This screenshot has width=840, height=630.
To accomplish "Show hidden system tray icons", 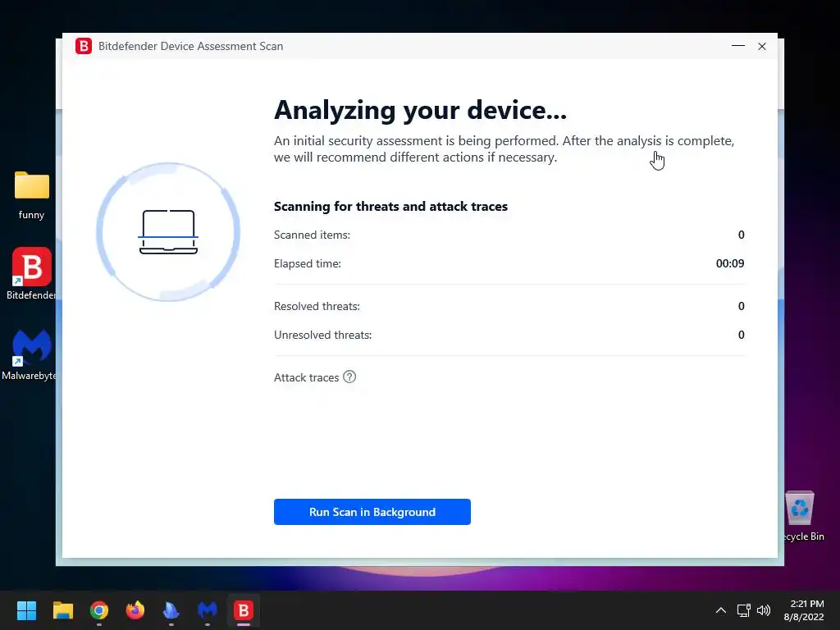I will (721, 610).
